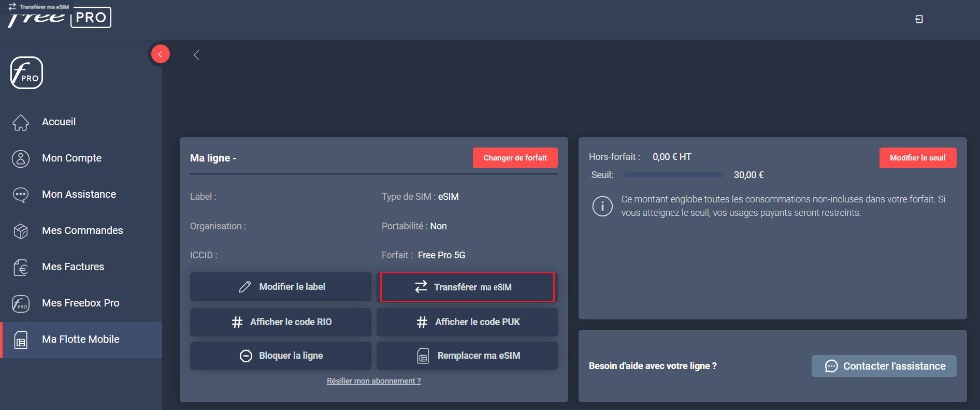Click the Mon Assistance chat bubble icon

[x=21, y=195]
